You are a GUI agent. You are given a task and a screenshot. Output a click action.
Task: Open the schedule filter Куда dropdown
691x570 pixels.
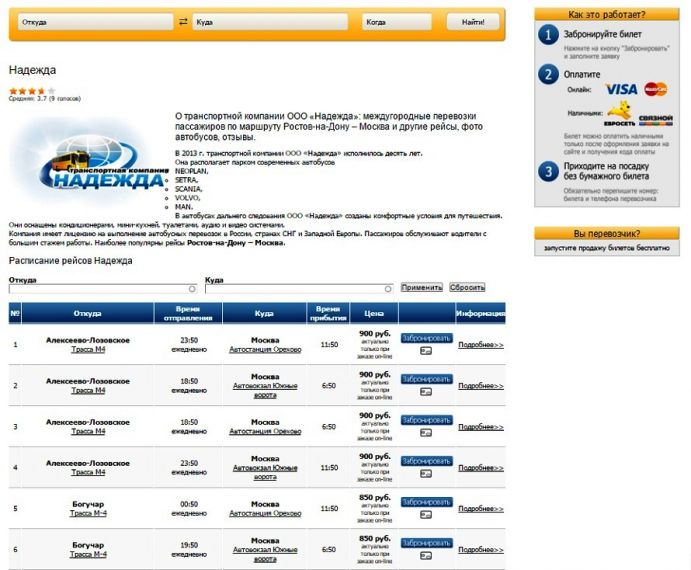[x=298, y=288]
